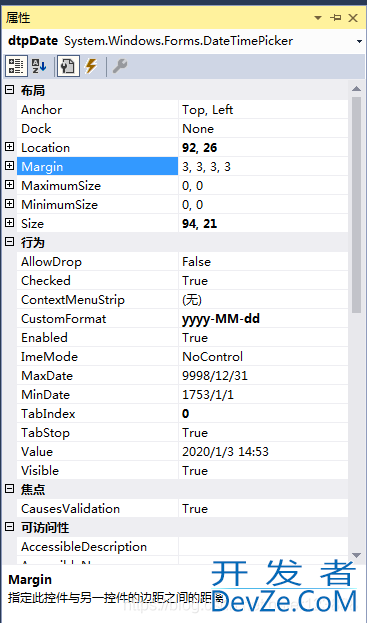Select the CustomFormat property name
Viewport: 367px width, 623px height.
(64, 319)
